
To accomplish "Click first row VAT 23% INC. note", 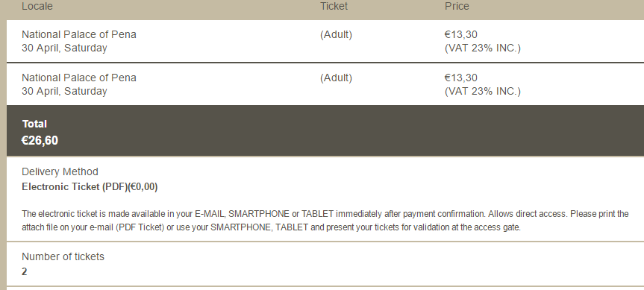I will [x=483, y=48].
